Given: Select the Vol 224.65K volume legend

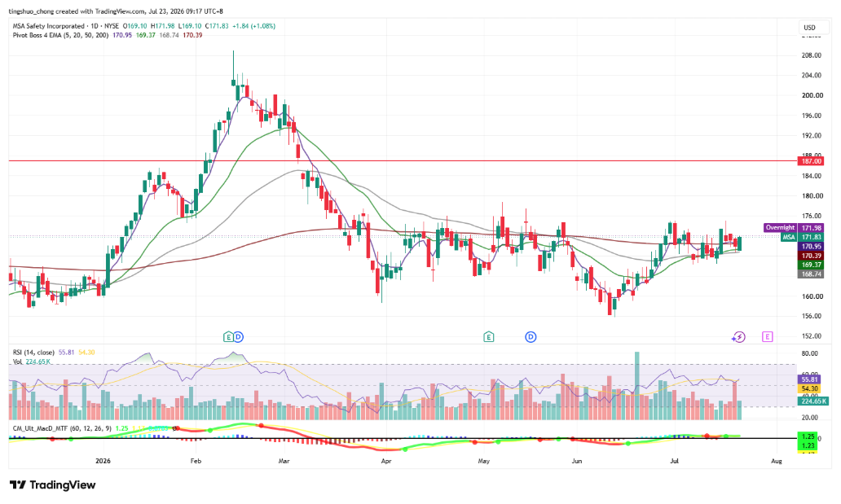Looking at the screenshot, I should (32, 362).
